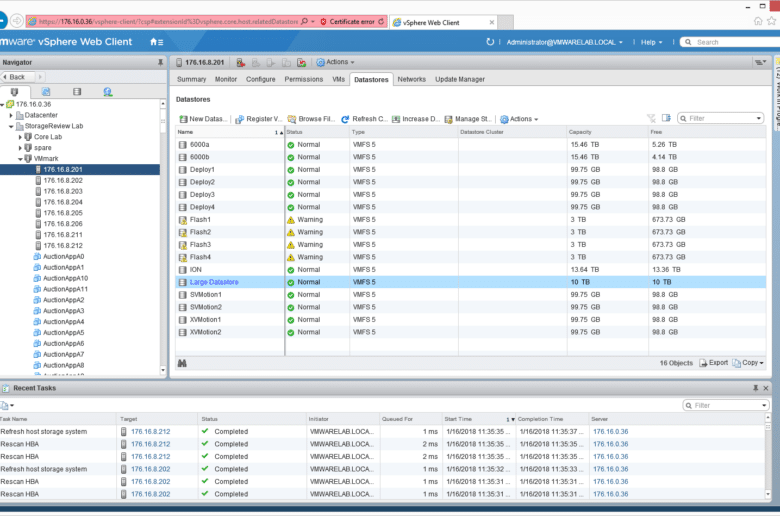This screenshot has width=780, height=516.
Task: Click the browser address bar URL
Action: 168,21
